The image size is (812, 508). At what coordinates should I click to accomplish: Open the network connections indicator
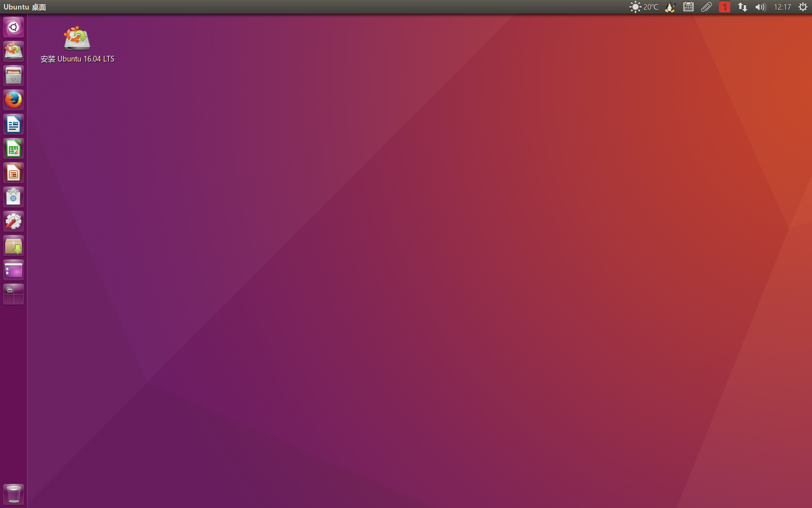tap(743, 7)
